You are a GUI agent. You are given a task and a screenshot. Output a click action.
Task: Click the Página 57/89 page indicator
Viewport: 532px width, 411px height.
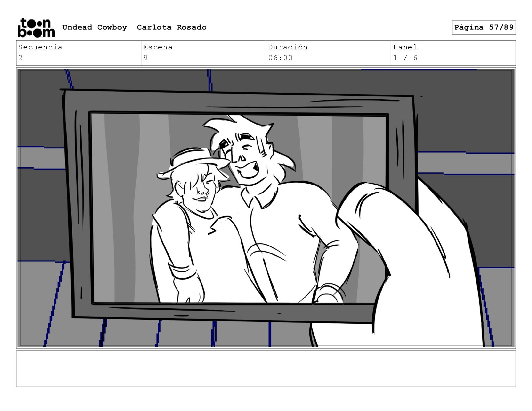click(x=484, y=27)
